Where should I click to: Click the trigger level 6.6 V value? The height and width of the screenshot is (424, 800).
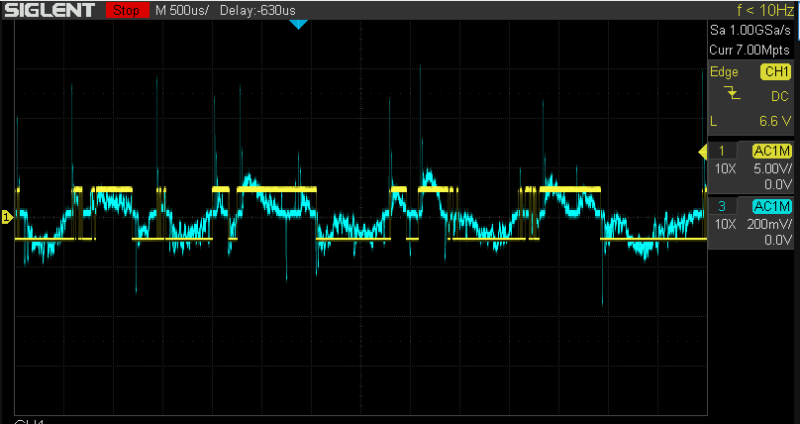[x=772, y=120]
